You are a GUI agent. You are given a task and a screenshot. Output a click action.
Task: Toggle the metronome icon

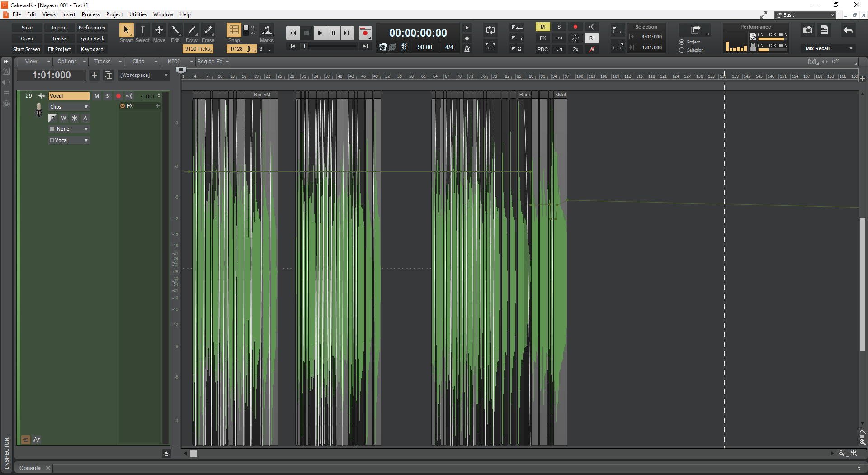pyautogui.click(x=467, y=48)
